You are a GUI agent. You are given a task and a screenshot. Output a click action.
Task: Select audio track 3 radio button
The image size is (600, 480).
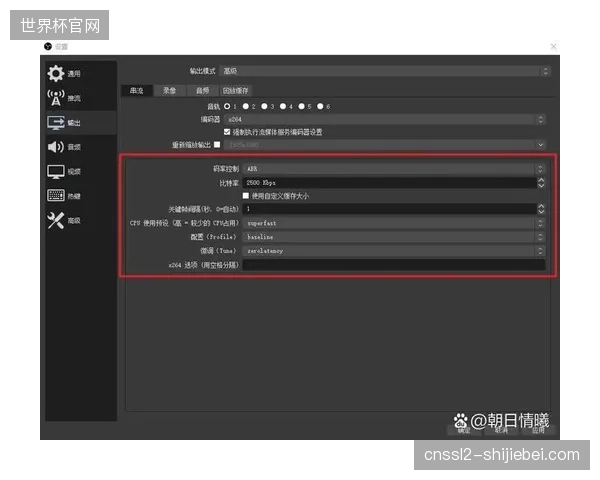point(264,106)
